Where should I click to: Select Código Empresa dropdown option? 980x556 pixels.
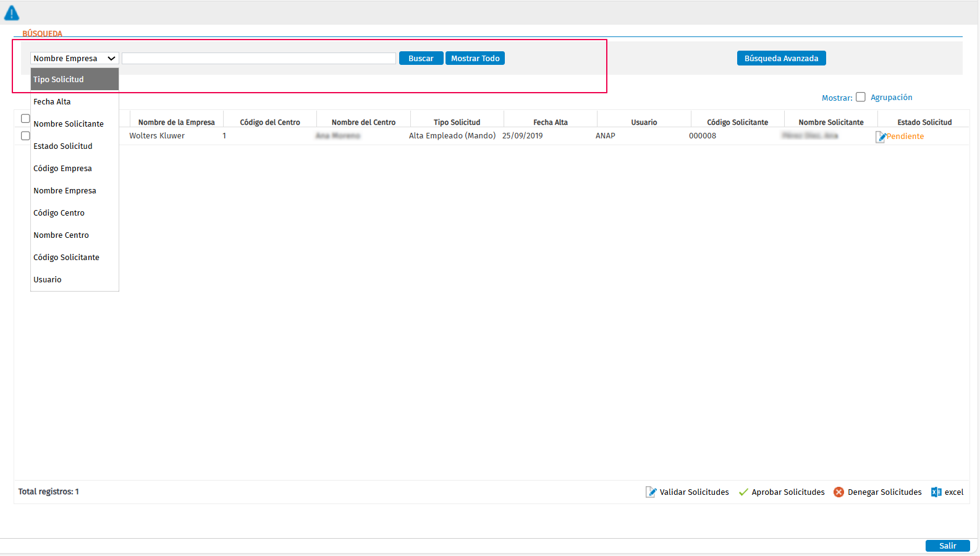pos(75,168)
